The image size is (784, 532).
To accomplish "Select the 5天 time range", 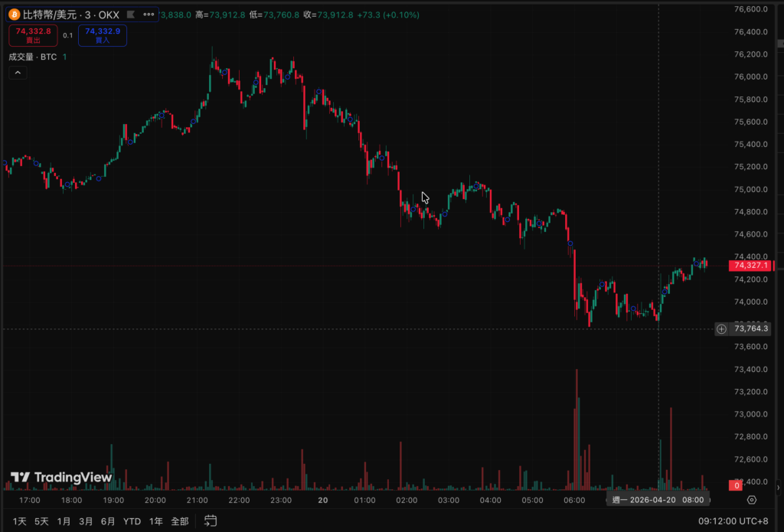I will pos(41,521).
